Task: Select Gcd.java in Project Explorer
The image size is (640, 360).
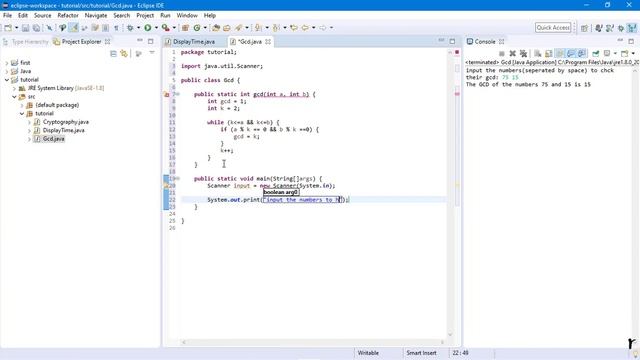Action: pyautogui.click(x=53, y=139)
